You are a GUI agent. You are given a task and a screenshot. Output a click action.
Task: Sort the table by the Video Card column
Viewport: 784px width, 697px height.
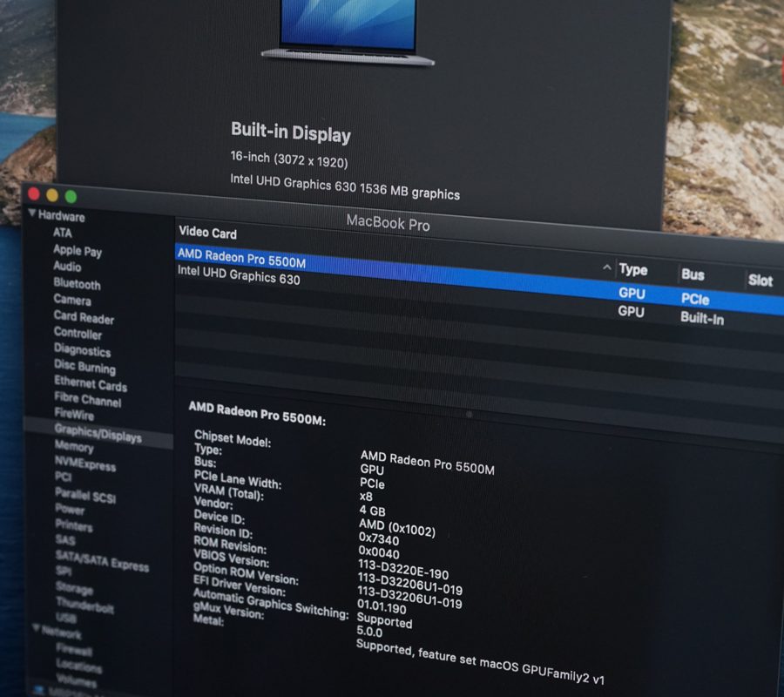click(207, 232)
